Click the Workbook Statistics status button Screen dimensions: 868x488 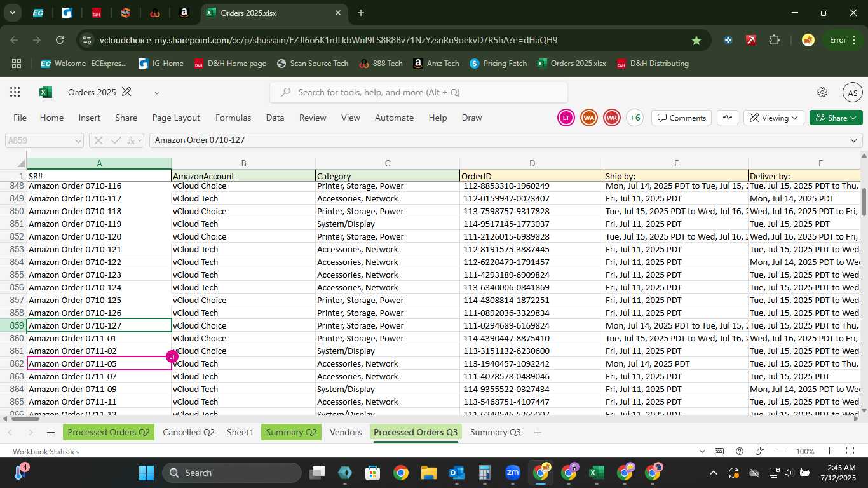tap(46, 451)
